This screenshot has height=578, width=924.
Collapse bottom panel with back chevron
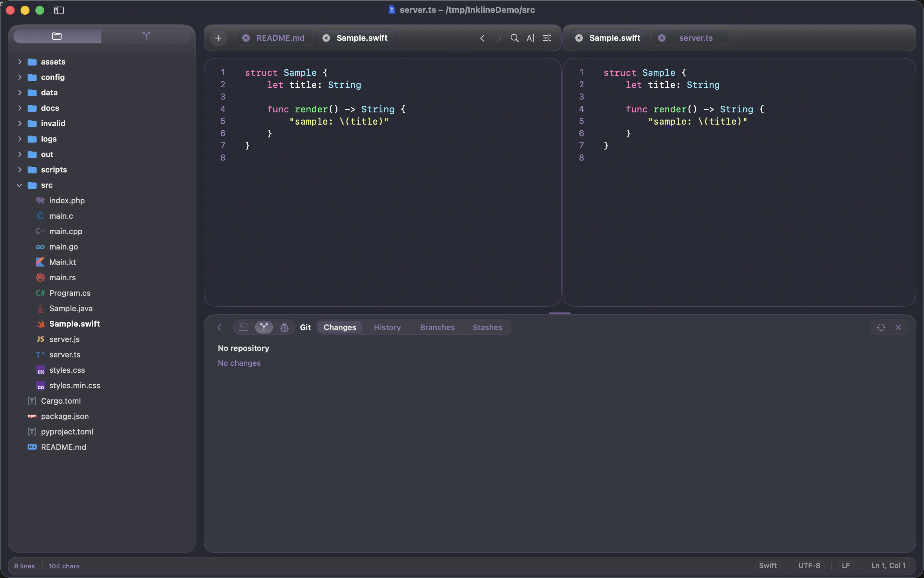point(219,327)
